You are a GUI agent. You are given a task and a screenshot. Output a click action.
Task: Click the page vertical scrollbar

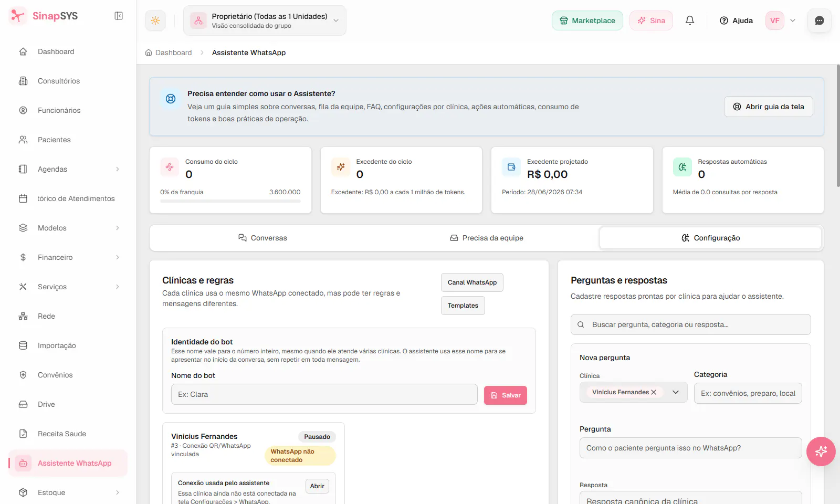[x=838, y=126]
